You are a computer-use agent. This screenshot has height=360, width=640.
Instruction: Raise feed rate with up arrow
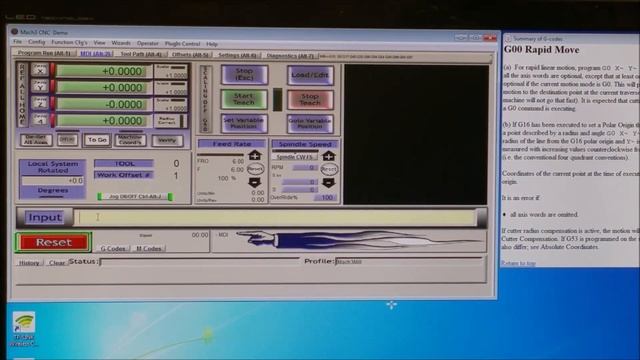point(255,156)
